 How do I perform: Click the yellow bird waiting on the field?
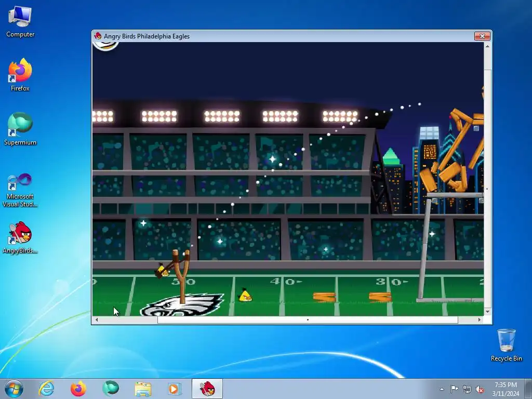point(245,295)
